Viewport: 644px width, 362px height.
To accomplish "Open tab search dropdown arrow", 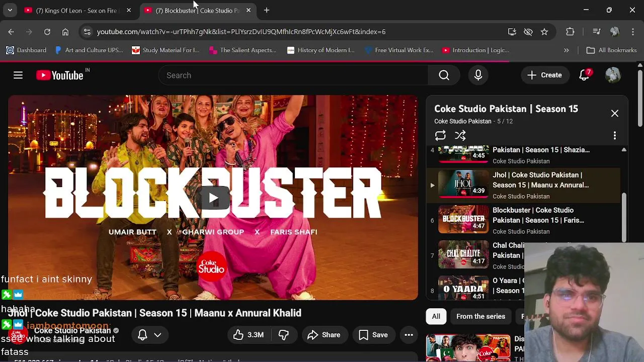I will [x=10, y=10].
